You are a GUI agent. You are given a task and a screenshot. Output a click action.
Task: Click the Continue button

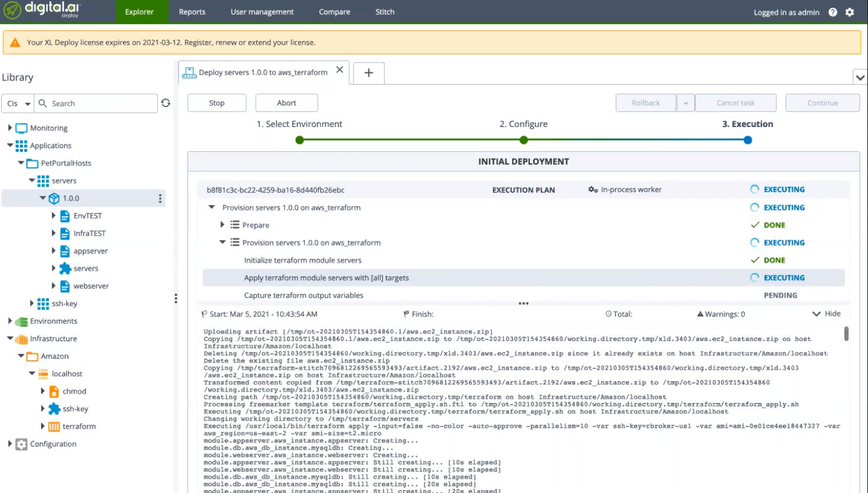tap(823, 103)
